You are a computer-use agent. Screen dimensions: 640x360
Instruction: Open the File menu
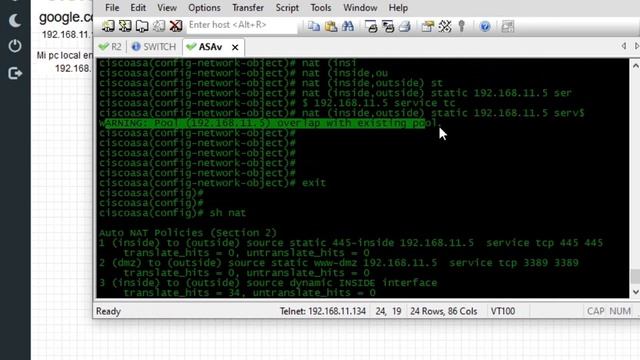click(112, 8)
